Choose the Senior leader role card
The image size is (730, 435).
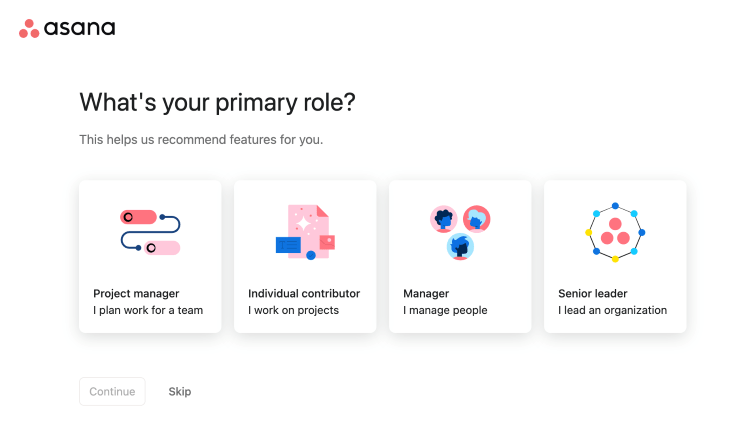(x=615, y=257)
